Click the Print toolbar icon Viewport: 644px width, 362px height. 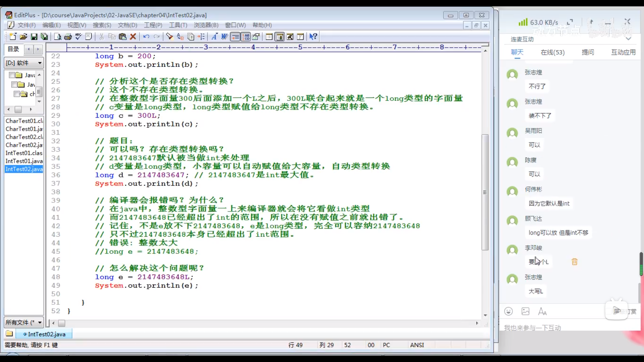68,37
